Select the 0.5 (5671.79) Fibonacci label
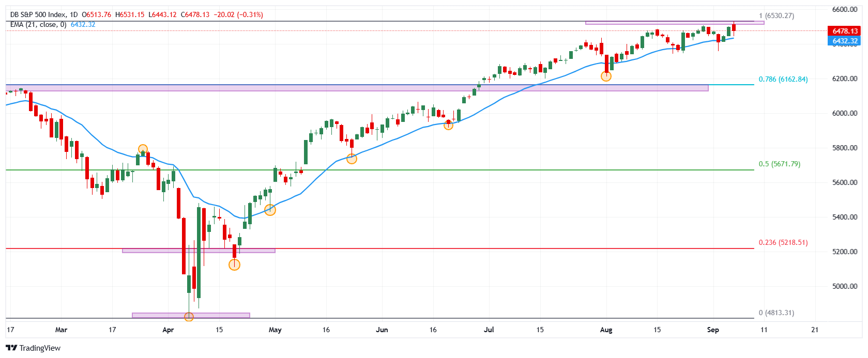The image size is (868, 358). [x=779, y=164]
